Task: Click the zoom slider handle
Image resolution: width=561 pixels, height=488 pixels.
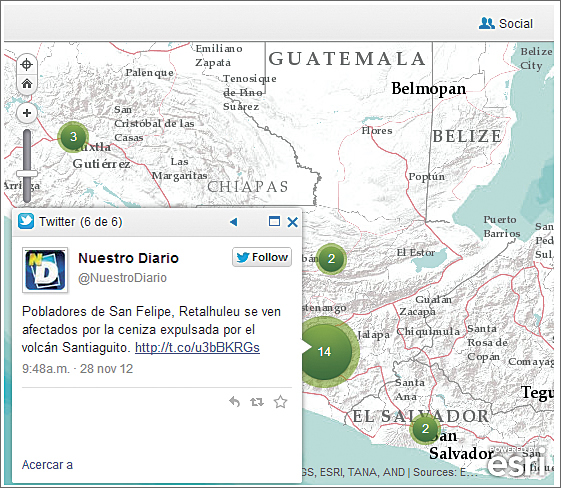Action: [x=27, y=174]
